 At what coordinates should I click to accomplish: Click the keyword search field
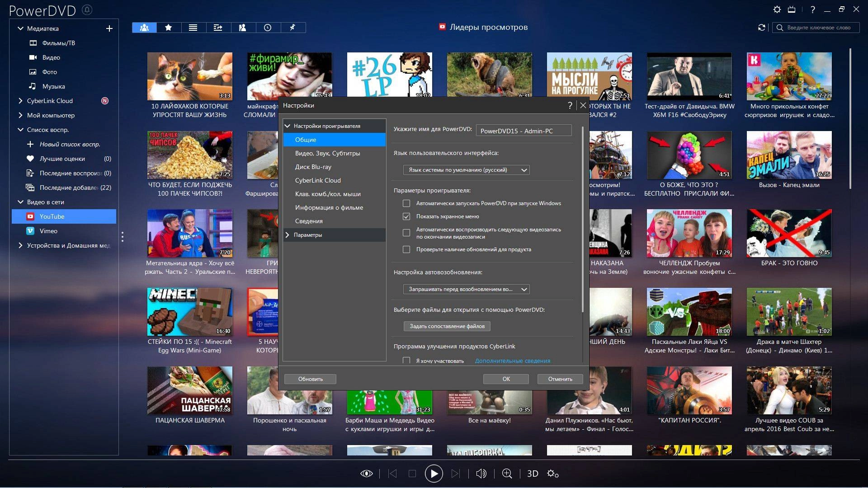[816, 28]
